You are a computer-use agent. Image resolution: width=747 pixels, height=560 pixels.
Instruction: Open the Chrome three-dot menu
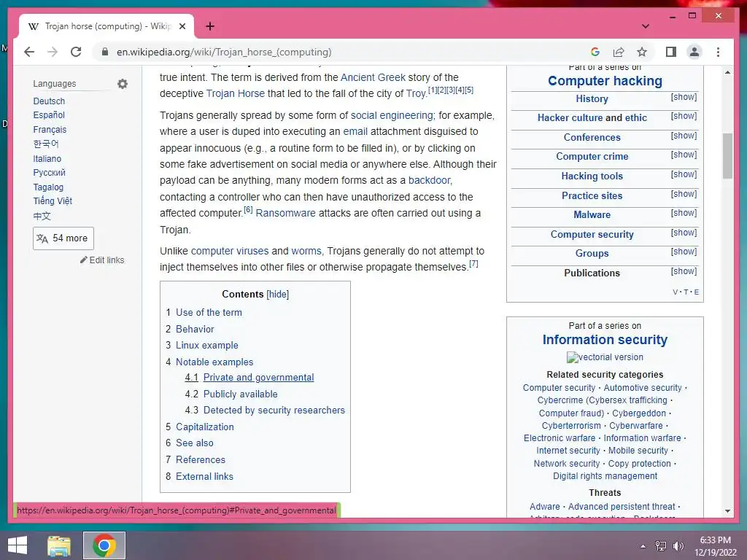click(718, 52)
